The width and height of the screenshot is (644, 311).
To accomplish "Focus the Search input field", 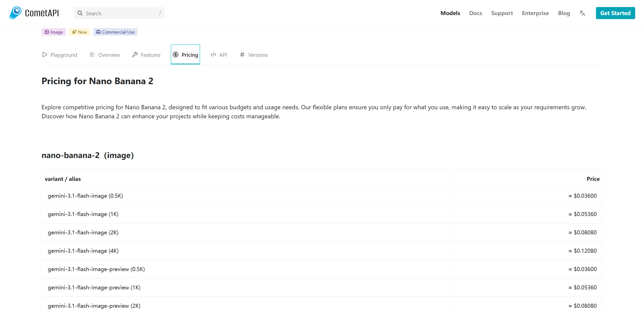I will tap(121, 13).
